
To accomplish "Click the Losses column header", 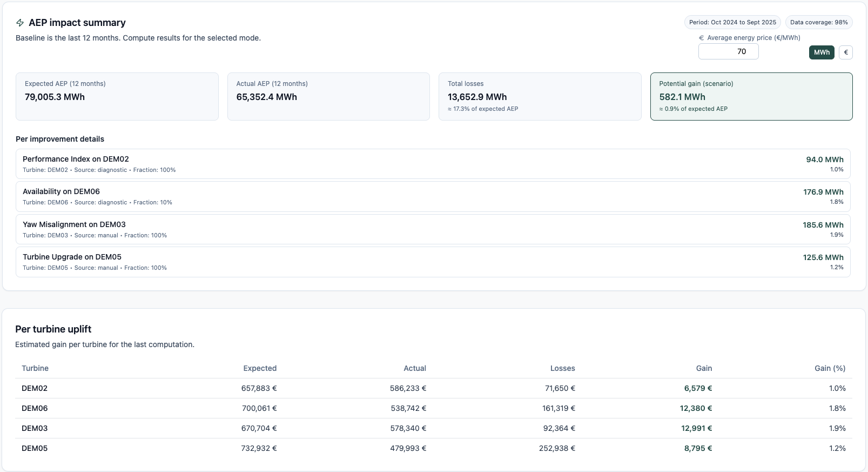I will coord(562,368).
